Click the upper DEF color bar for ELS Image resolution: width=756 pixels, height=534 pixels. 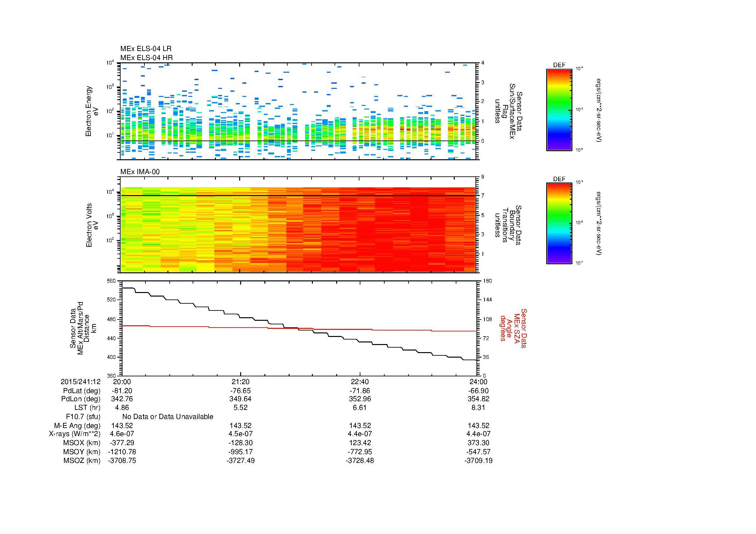(x=559, y=110)
